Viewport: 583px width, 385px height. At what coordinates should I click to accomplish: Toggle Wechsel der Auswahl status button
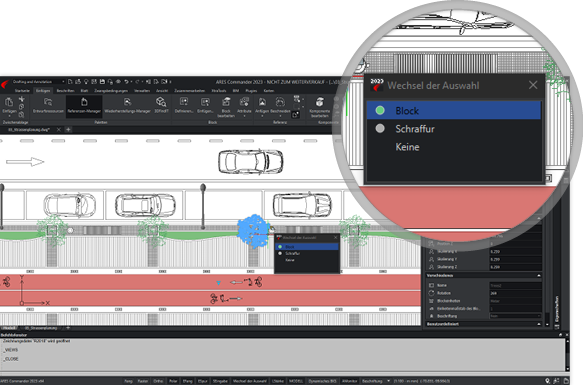tap(249, 381)
